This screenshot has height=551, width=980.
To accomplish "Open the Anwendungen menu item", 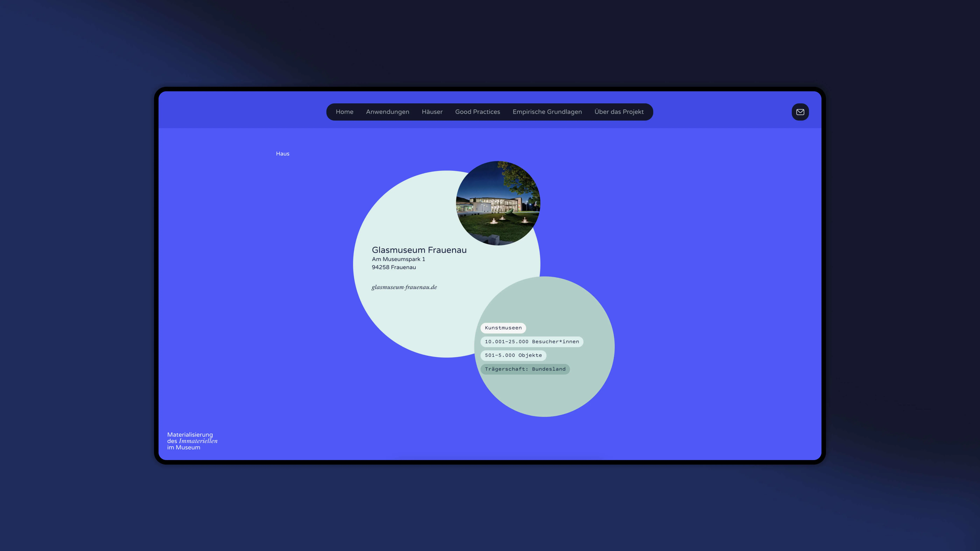I will point(387,112).
